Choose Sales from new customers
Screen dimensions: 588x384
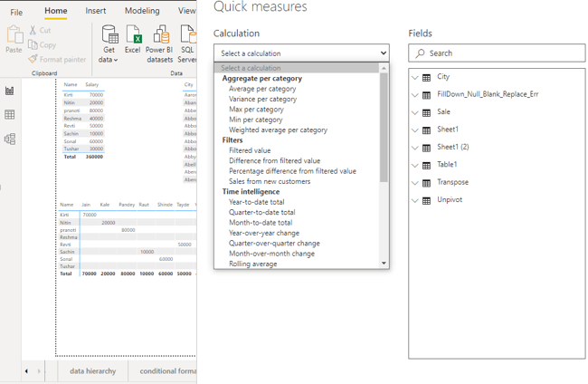click(x=270, y=181)
